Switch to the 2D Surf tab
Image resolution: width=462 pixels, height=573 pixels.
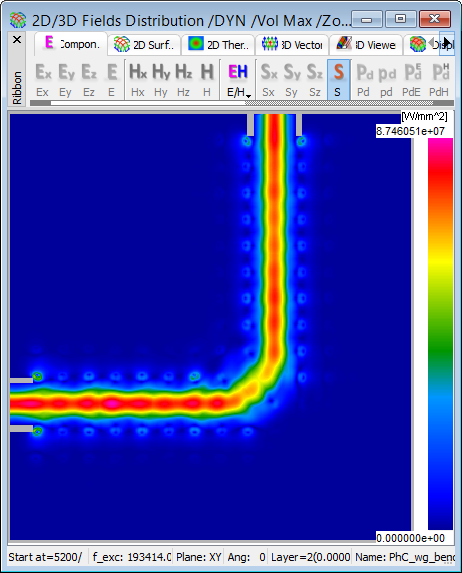click(144, 45)
